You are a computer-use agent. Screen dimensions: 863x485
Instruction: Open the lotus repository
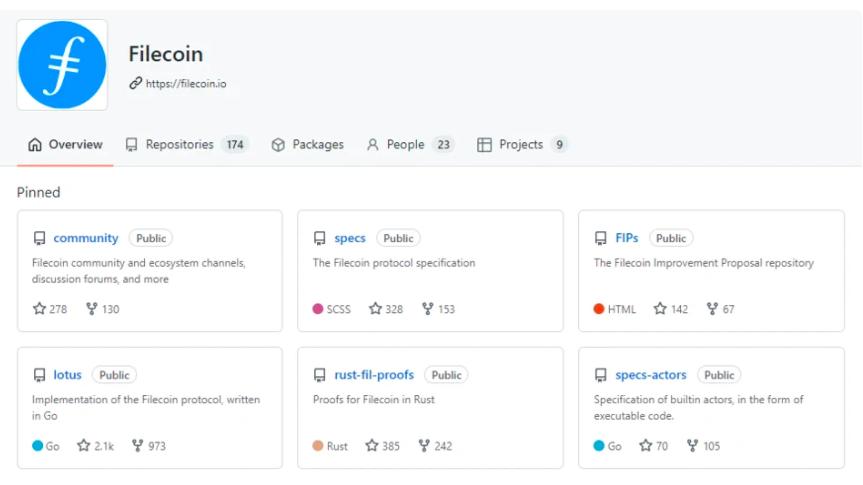[68, 375]
